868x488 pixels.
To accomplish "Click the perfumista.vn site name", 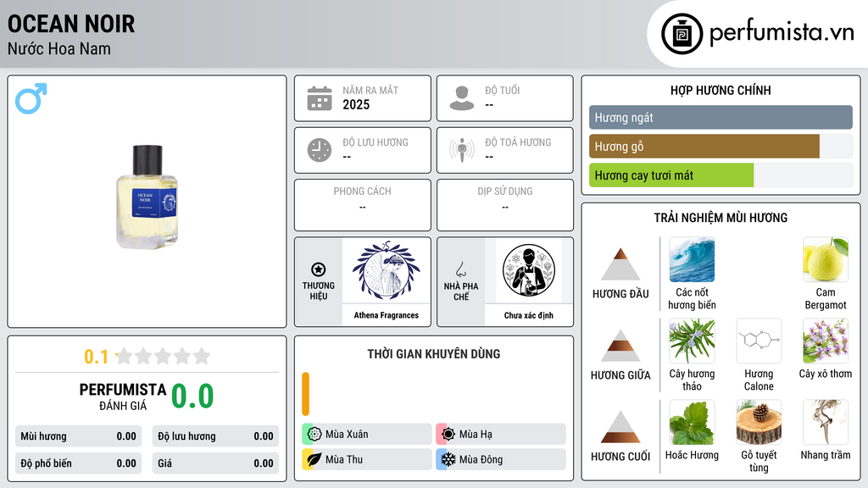I will 782,33.
